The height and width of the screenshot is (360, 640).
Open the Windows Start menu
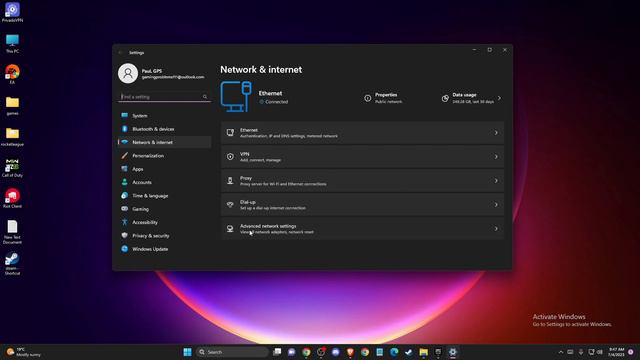click(x=187, y=352)
